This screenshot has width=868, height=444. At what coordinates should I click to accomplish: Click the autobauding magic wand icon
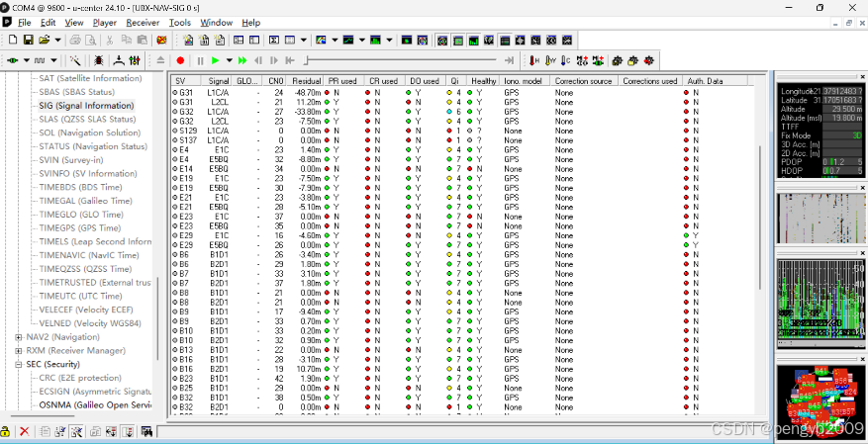point(75,60)
